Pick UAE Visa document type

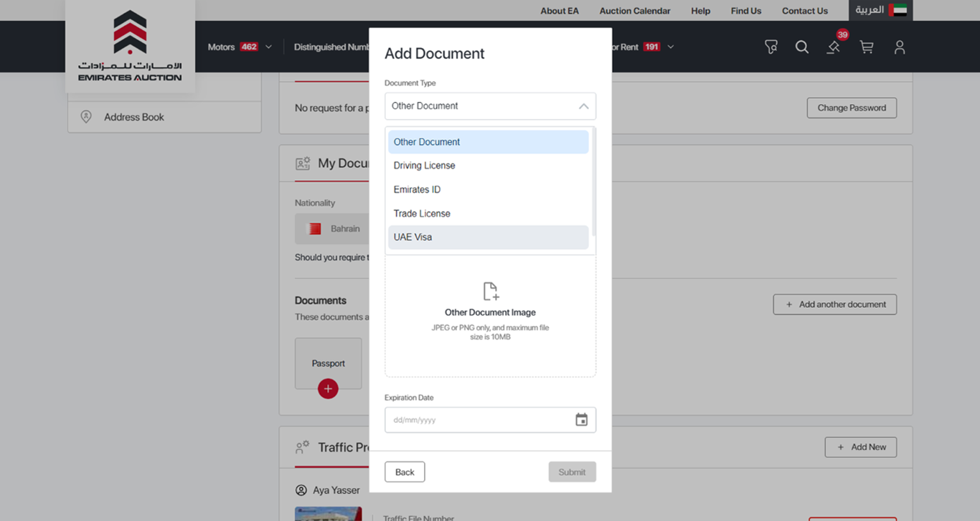(413, 238)
